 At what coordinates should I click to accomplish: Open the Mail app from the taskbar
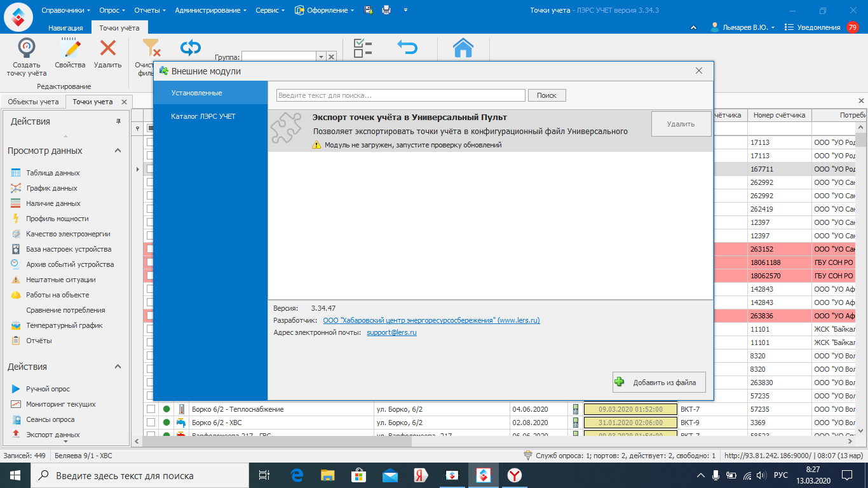(x=390, y=475)
